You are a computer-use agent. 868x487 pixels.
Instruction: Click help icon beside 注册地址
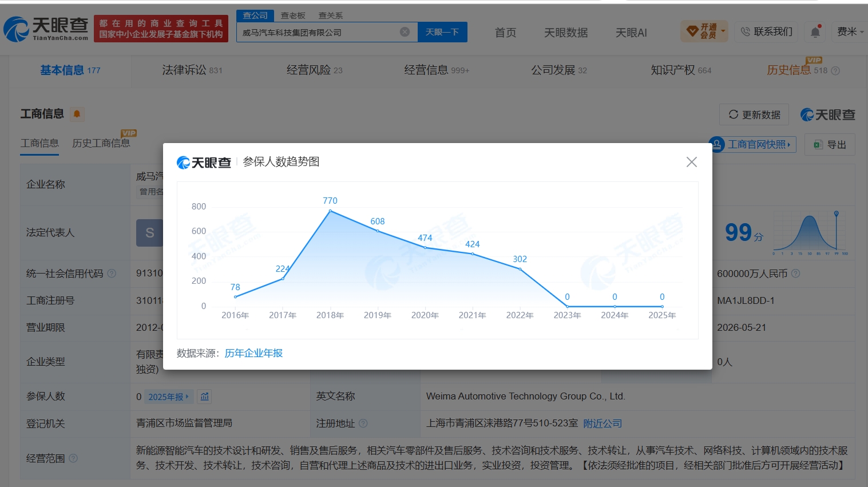tap(363, 423)
